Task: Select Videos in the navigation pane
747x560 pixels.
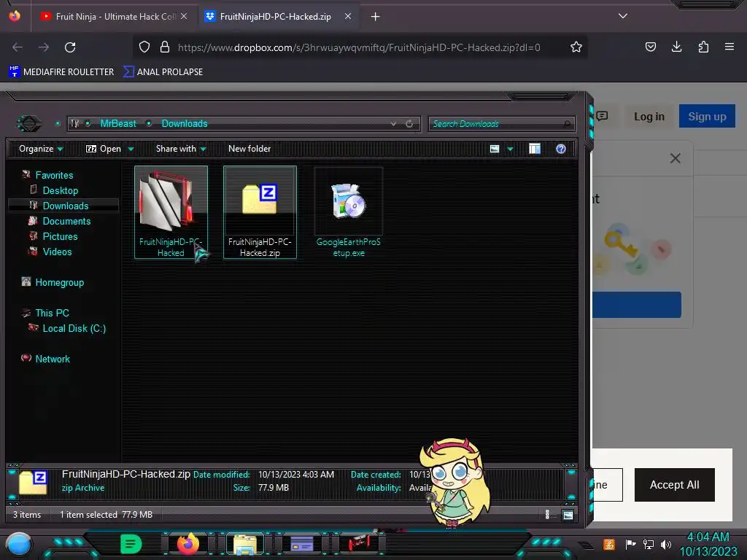Action: tap(57, 252)
